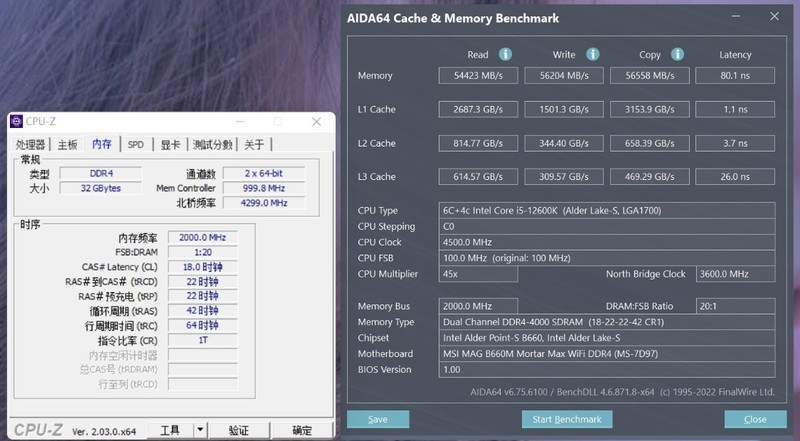Click the L2 Cache Copy value 658.39 GB/s

[649, 143]
